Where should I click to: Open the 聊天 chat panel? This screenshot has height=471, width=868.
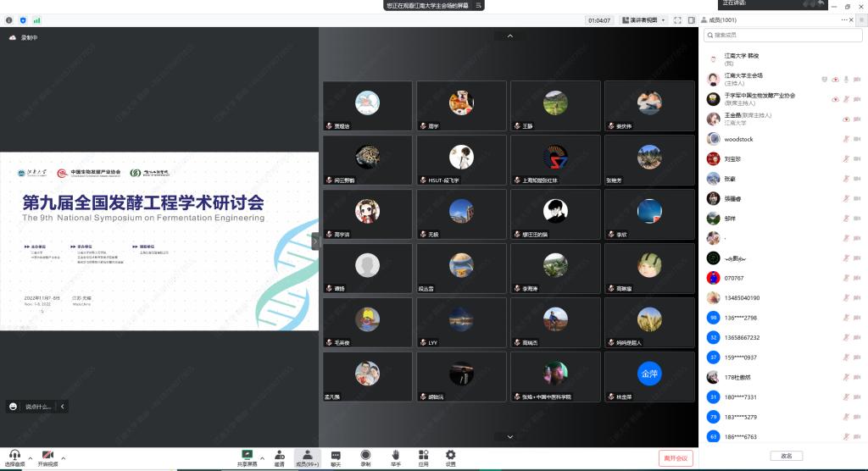pos(336,457)
